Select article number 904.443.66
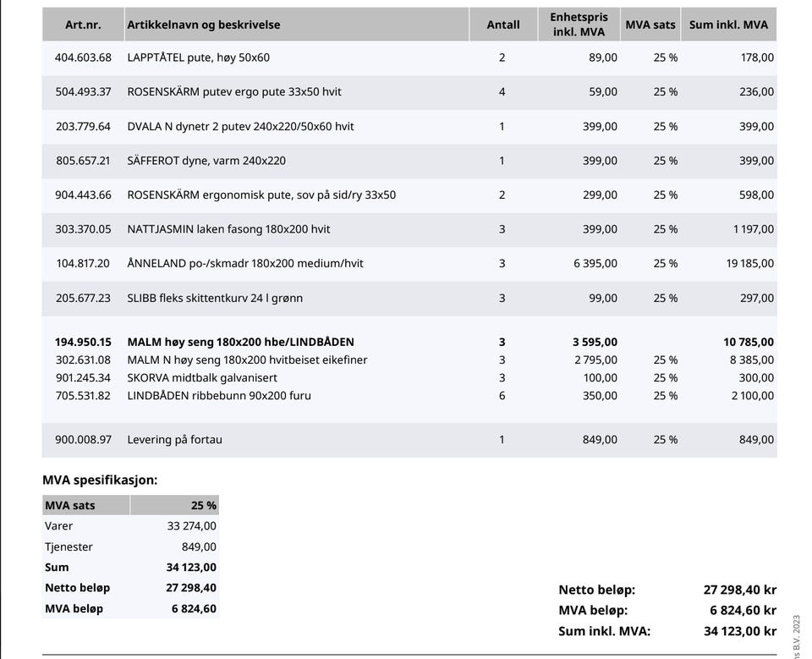This screenshot has width=812, height=659. (x=83, y=195)
